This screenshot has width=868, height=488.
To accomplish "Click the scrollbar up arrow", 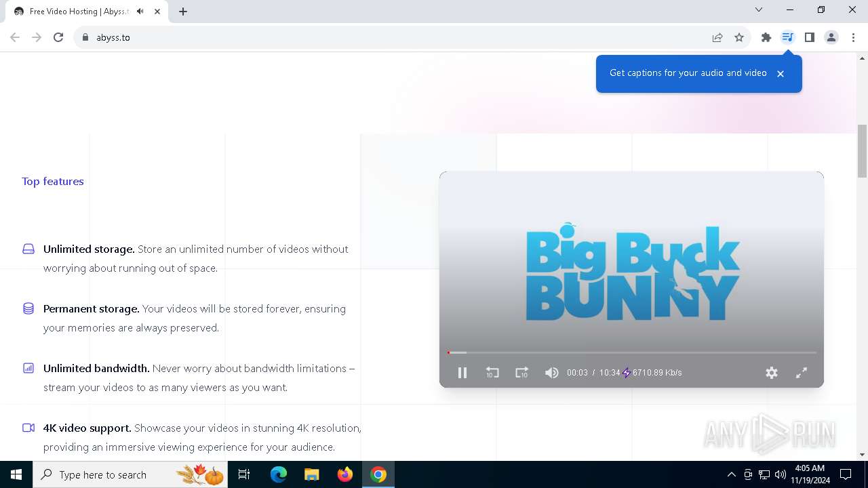I will pyautogui.click(x=863, y=58).
